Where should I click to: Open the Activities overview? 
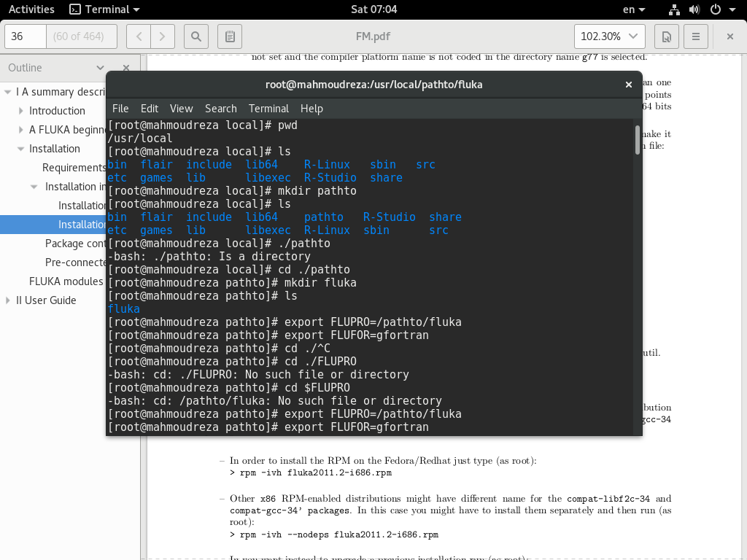31,9
